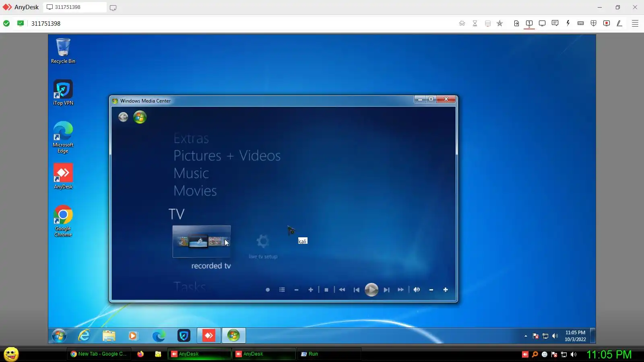Open AnyDesk permissions shield icon

594,23
